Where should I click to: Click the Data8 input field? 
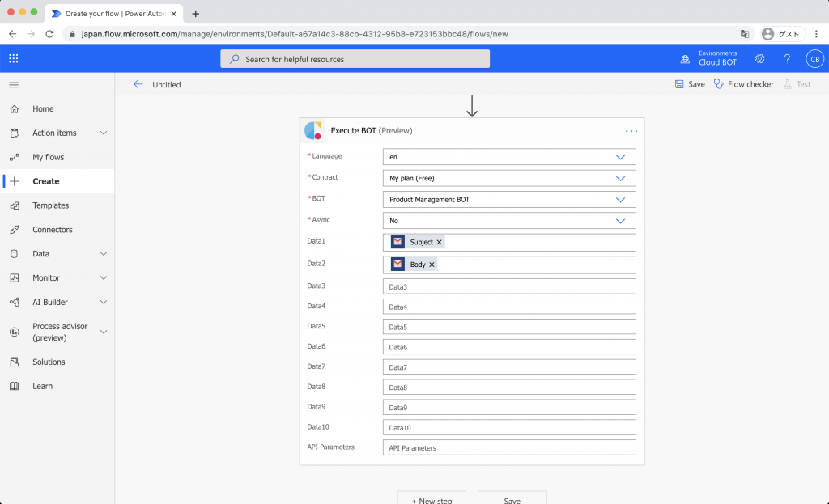point(509,387)
